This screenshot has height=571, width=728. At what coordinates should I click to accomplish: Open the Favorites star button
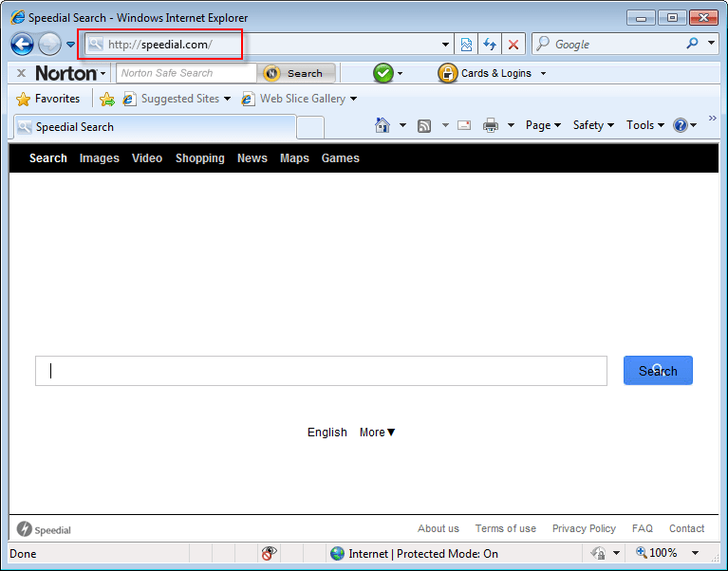click(x=47, y=99)
